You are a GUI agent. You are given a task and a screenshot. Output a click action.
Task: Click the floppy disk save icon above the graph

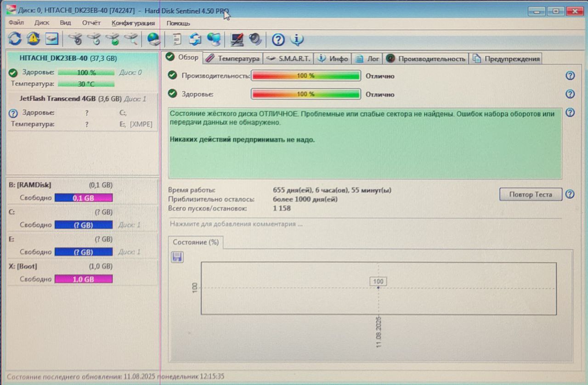[x=177, y=257]
